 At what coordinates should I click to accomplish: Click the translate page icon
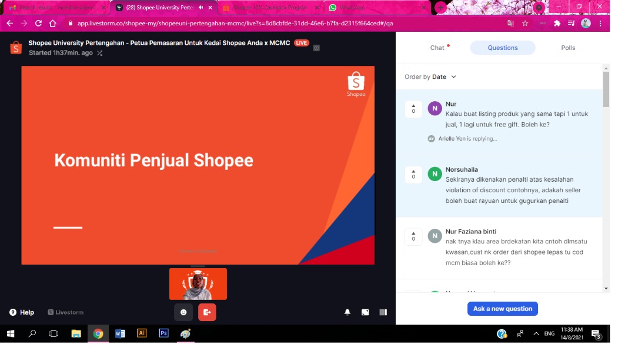tap(511, 24)
